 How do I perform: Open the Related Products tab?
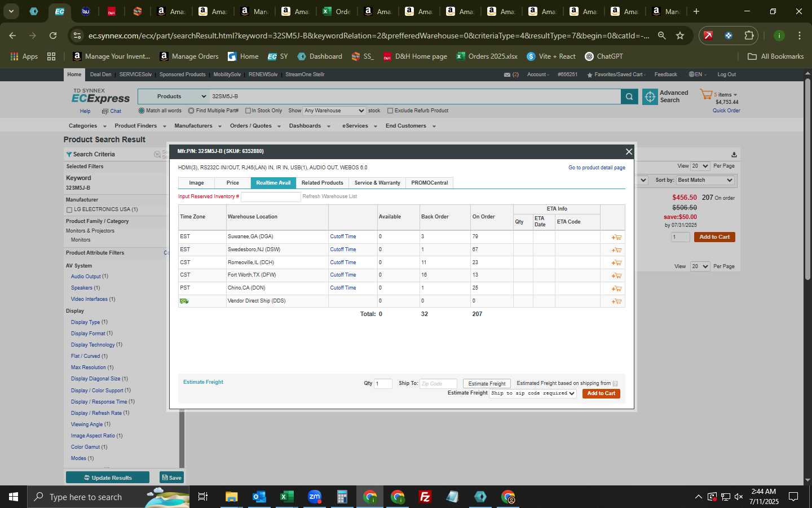[322, 183]
